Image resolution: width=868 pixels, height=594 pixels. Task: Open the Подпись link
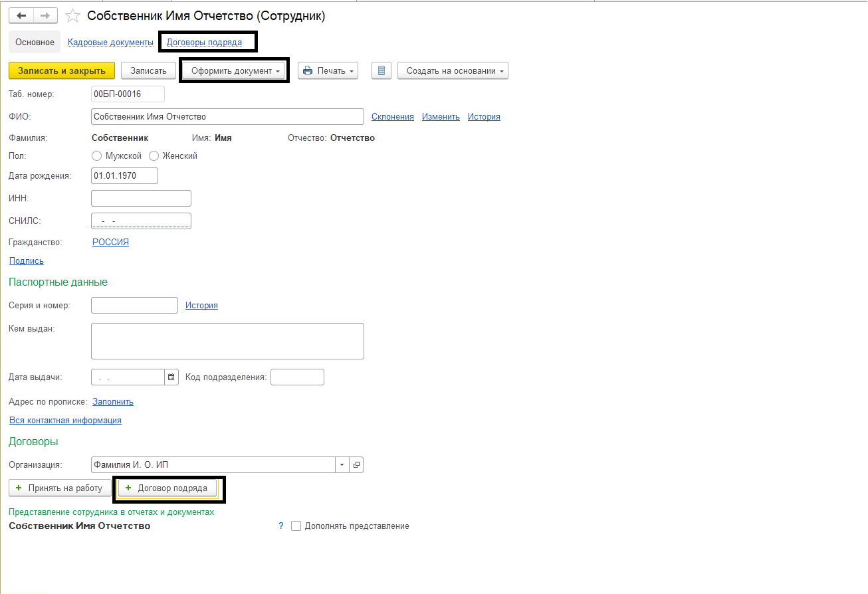point(27,261)
